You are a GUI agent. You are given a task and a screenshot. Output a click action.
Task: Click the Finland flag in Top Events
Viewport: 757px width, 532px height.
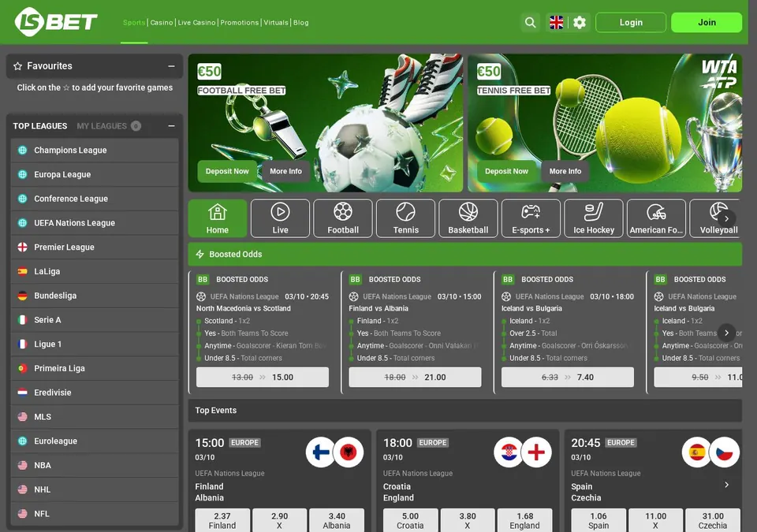(321, 452)
